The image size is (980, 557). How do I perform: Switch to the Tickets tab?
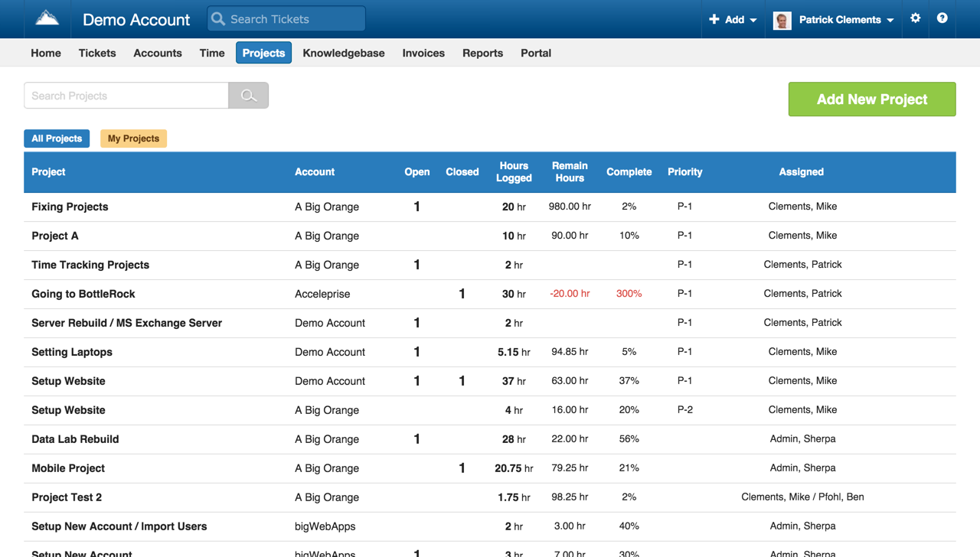[97, 53]
